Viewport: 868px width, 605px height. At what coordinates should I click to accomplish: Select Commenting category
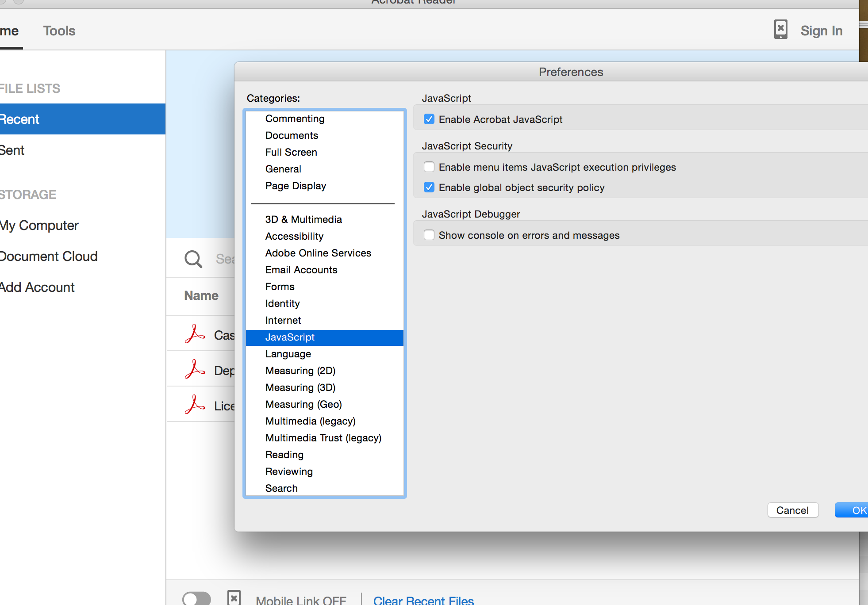click(325, 119)
